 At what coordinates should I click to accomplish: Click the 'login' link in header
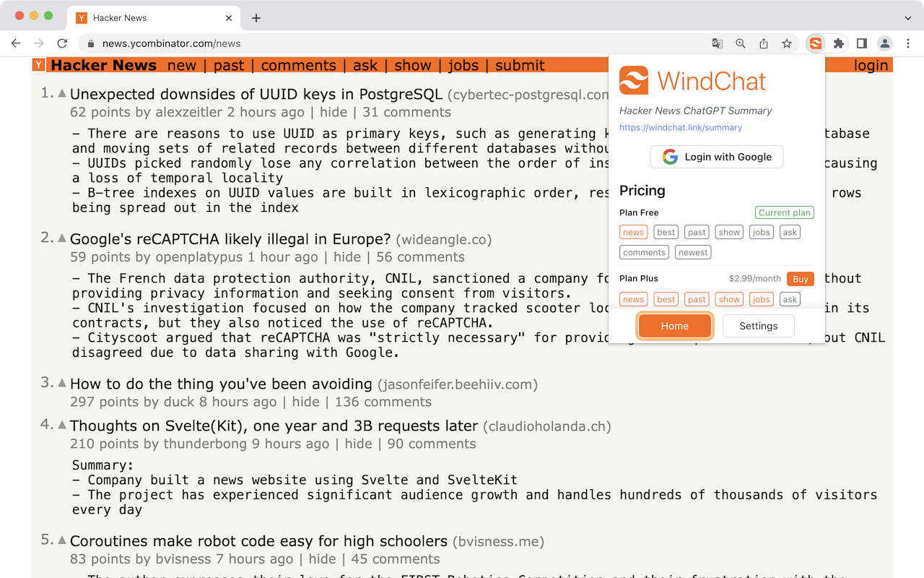pos(871,66)
